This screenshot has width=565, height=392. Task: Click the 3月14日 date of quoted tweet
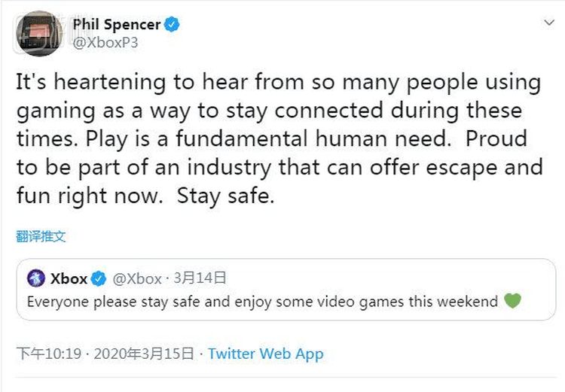click(200, 279)
